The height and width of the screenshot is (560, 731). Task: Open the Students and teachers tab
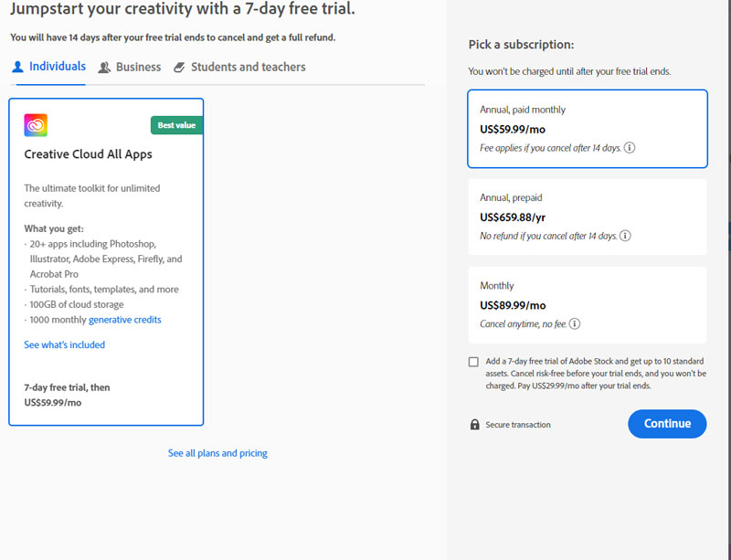click(248, 68)
